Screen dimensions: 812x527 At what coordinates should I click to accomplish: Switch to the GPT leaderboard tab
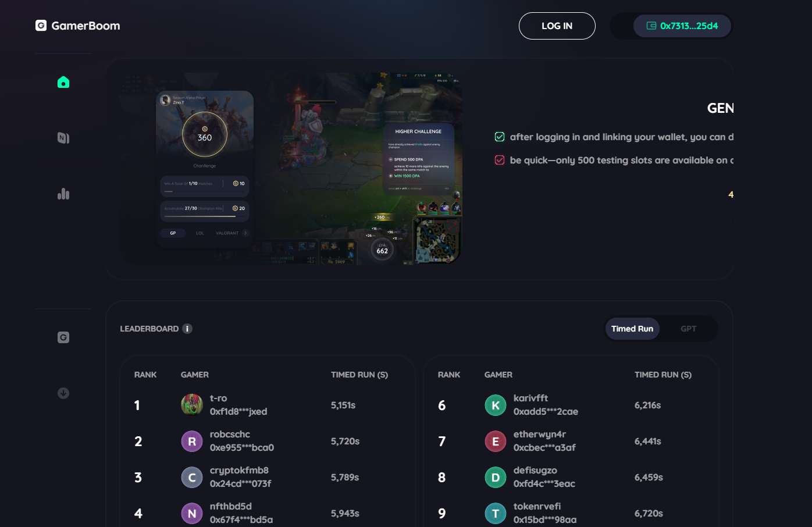tap(689, 329)
